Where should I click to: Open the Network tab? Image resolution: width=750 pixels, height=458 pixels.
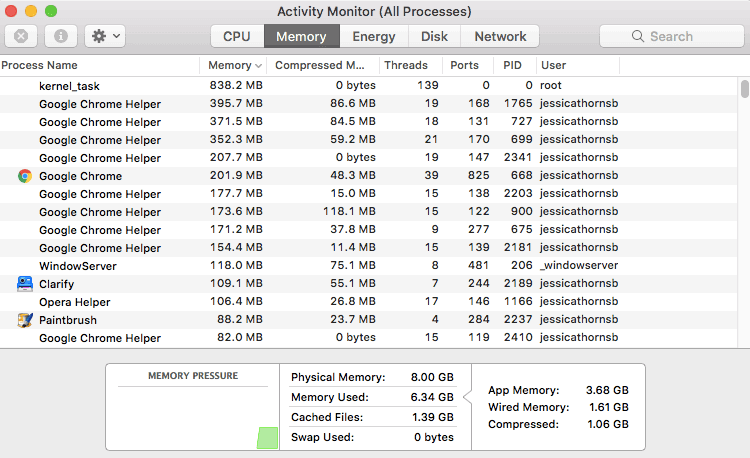click(500, 36)
